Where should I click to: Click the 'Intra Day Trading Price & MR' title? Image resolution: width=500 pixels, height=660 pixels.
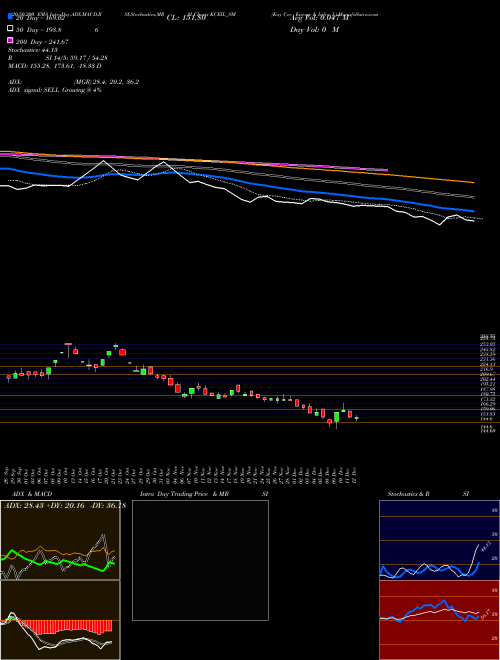(x=184, y=494)
